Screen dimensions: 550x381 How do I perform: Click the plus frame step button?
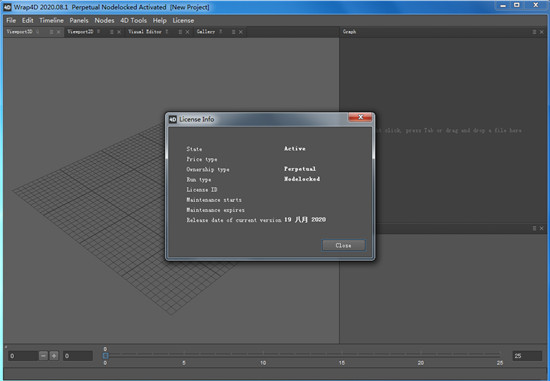pos(54,356)
